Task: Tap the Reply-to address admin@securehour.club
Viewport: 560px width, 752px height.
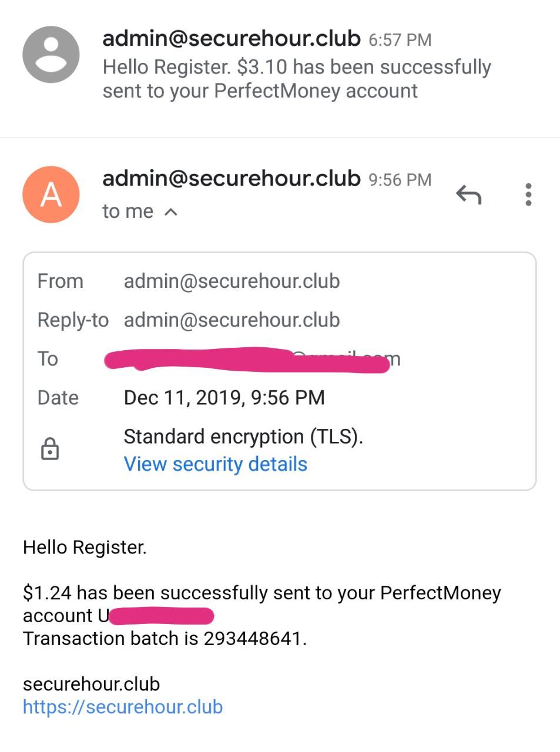Action: tap(232, 320)
